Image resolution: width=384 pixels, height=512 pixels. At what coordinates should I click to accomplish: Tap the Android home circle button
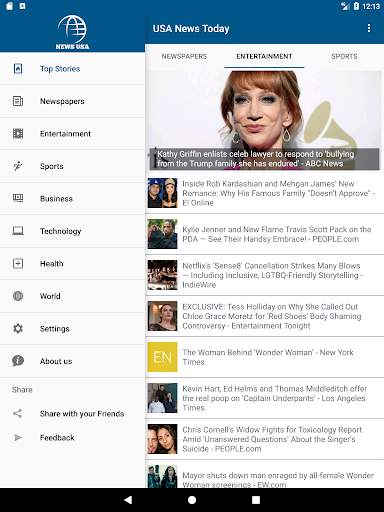192,500
